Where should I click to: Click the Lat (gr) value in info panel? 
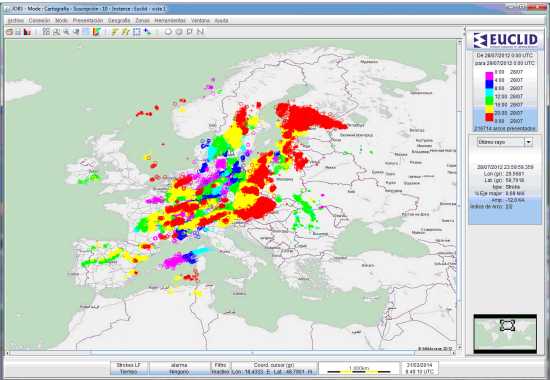tap(515, 180)
